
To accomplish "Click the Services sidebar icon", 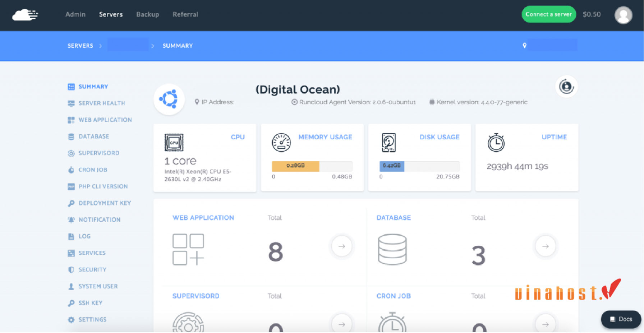I will pyautogui.click(x=71, y=253).
